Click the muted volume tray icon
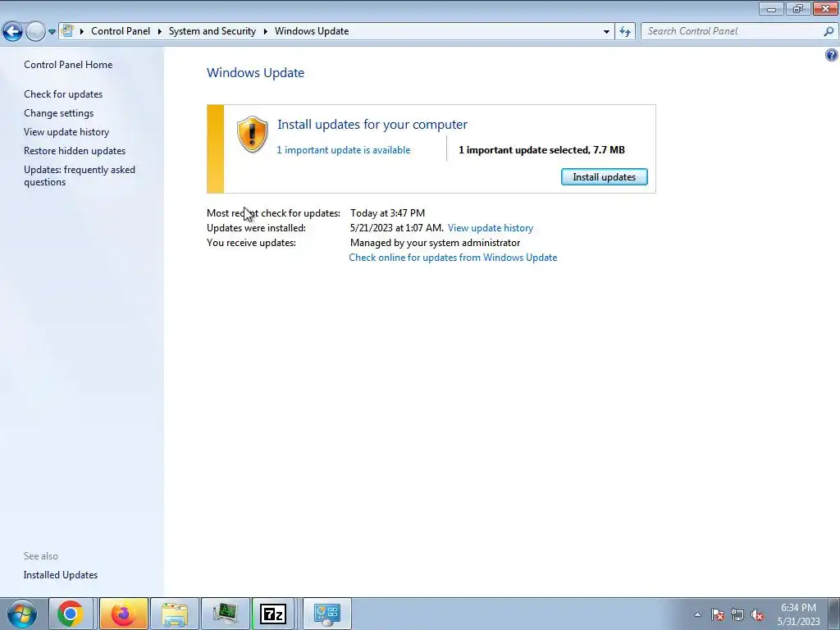The height and width of the screenshot is (630, 840). pyautogui.click(x=757, y=614)
